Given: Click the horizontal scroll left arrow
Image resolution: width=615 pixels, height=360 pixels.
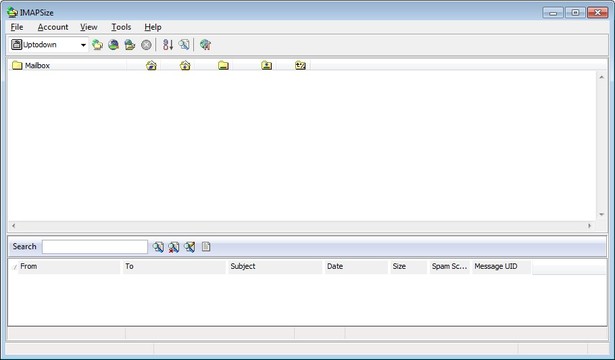Looking at the screenshot, I should tap(14, 226).
